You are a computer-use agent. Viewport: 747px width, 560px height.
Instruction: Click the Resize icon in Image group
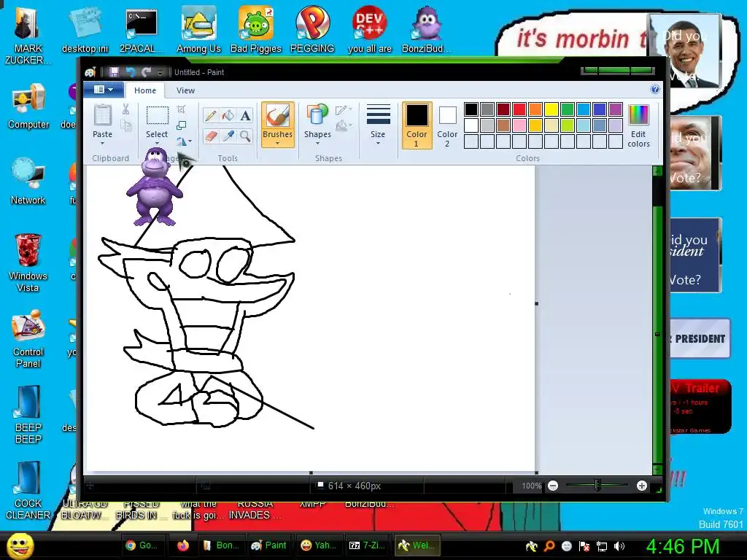click(x=182, y=125)
